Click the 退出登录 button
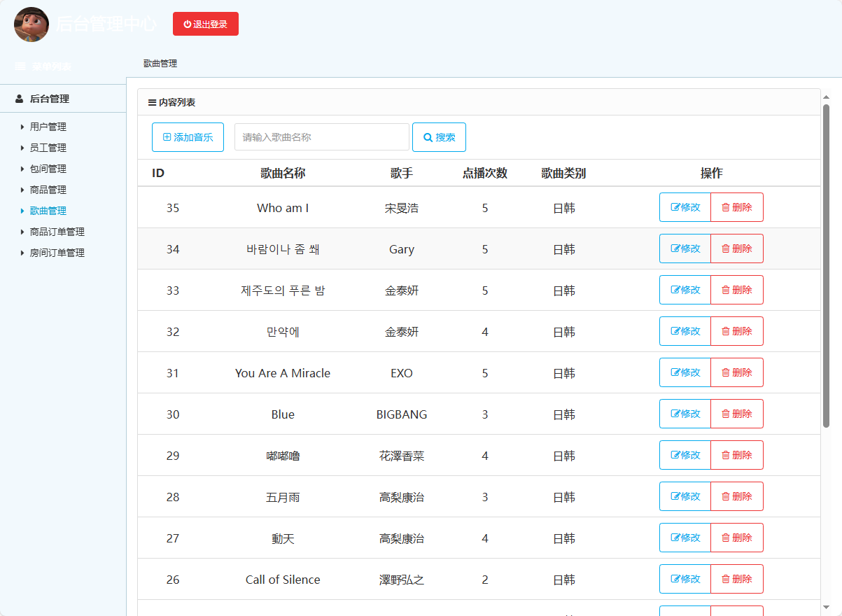The image size is (842, 616). click(206, 23)
